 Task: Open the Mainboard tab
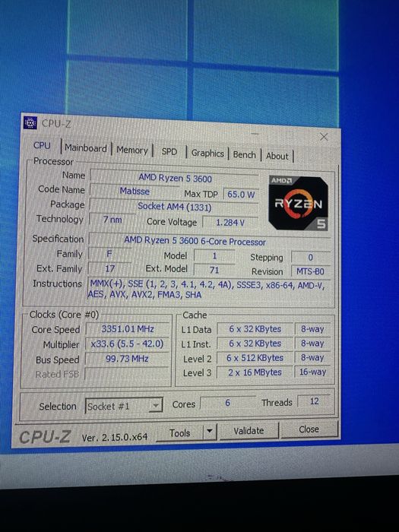click(85, 148)
